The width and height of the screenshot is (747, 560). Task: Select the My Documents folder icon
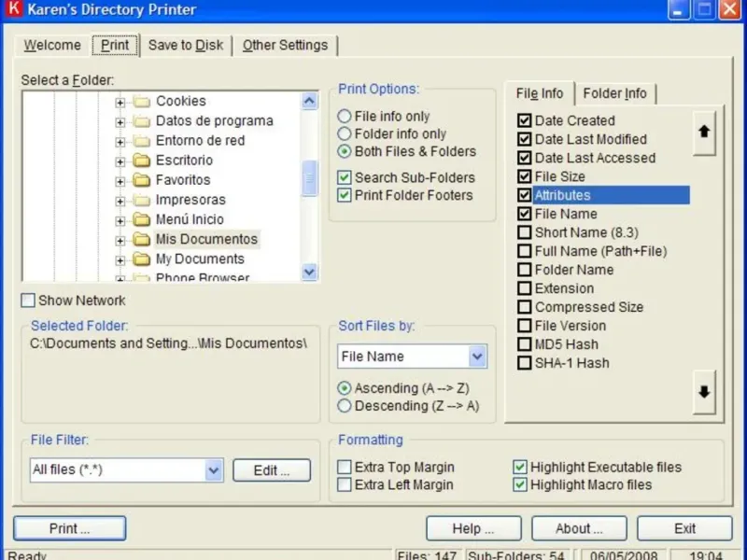pyautogui.click(x=142, y=259)
